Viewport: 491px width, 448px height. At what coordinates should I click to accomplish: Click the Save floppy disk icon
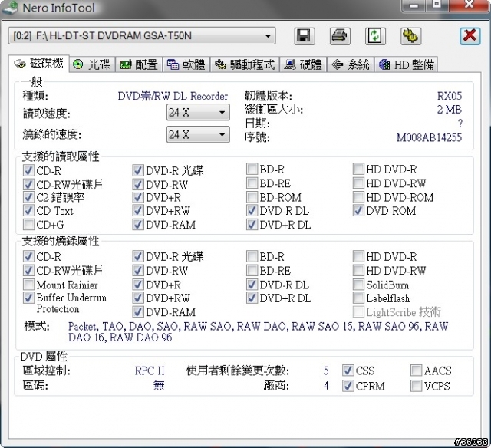pyautogui.click(x=304, y=36)
